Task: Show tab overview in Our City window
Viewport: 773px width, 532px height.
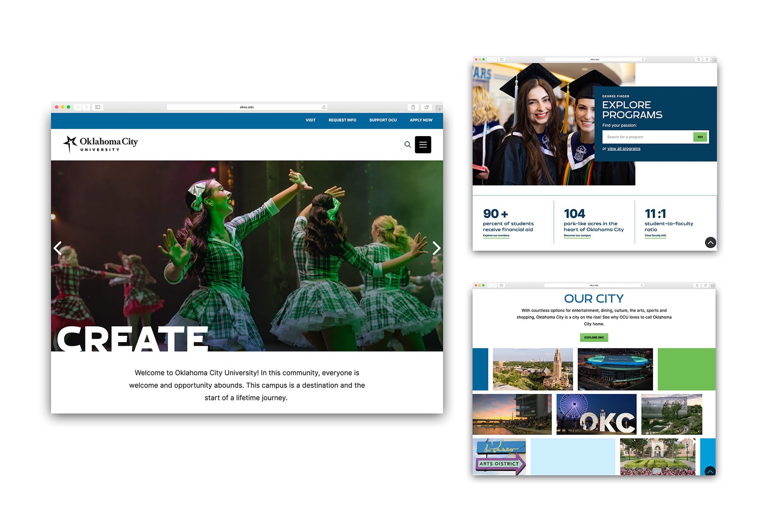Action: pos(705,285)
